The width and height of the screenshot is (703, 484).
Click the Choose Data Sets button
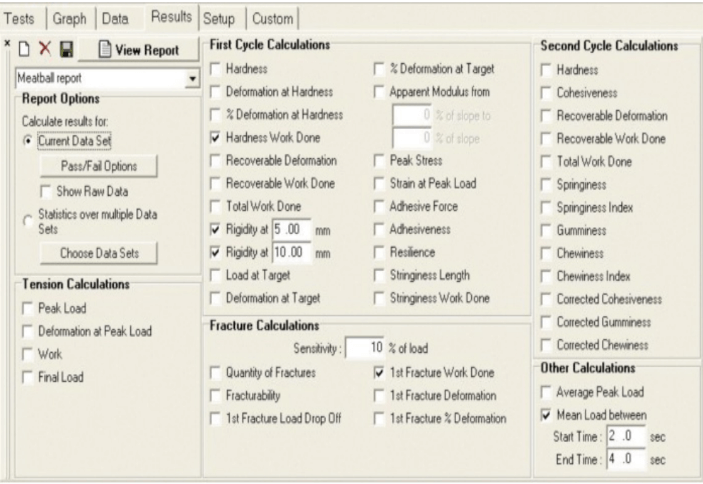[x=100, y=253]
